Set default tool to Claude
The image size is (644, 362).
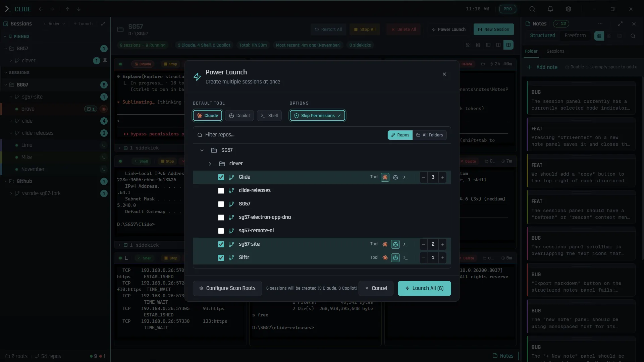(207, 116)
